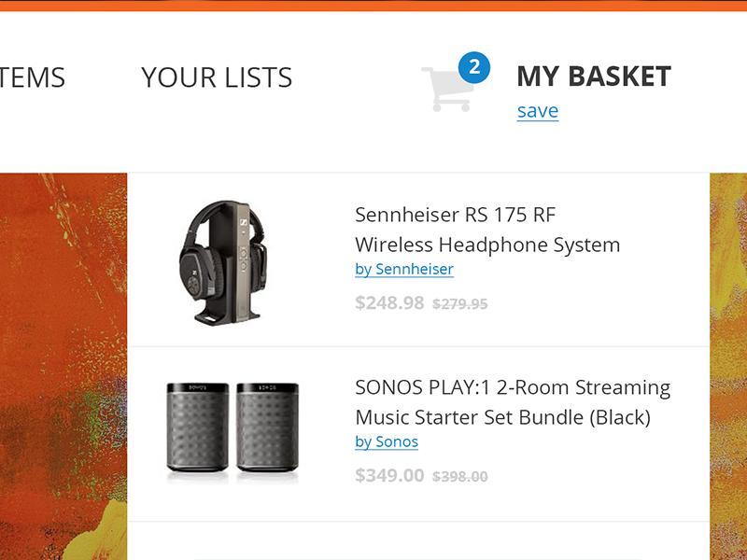Viewport: 747px width, 560px height.
Task: Click the $349.00 sale price
Action: [x=389, y=476]
